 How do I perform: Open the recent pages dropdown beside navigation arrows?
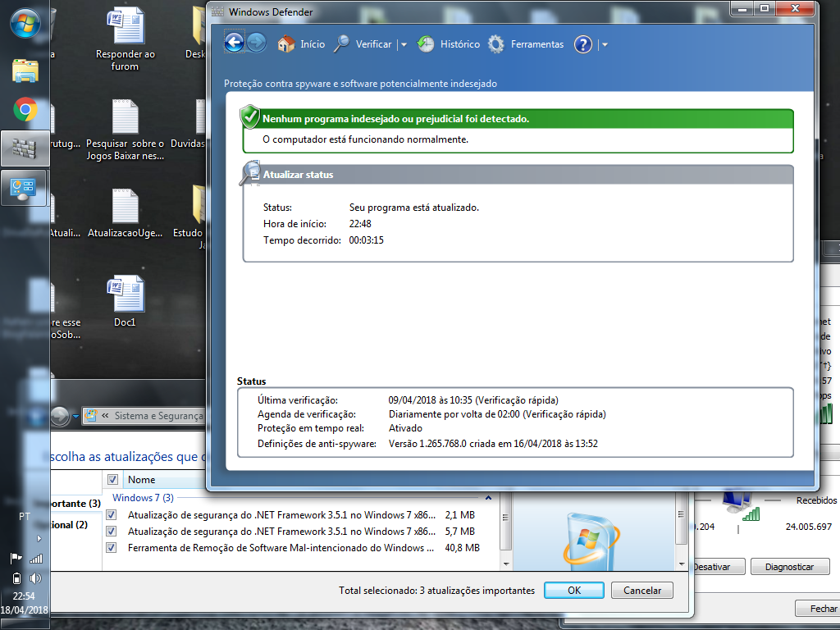coord(75,416)
